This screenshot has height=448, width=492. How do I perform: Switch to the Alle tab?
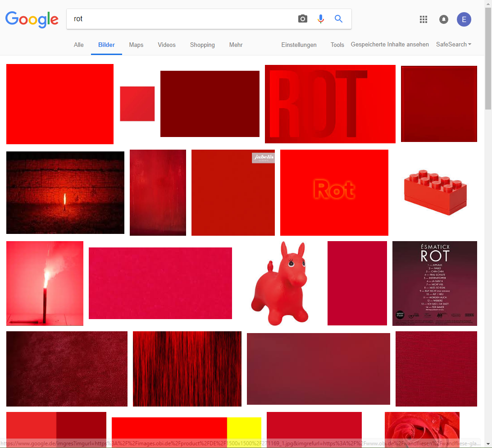click(79, 45)
